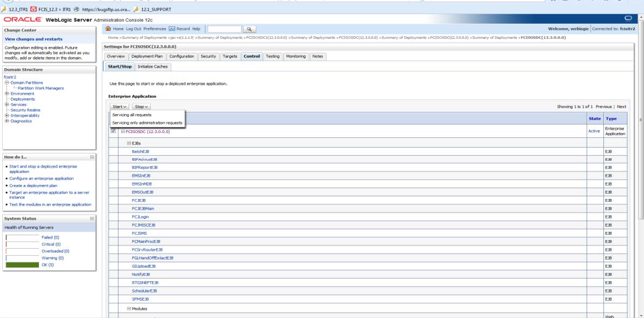Click the Home house icon
Image resolution: width=644 pixels, height=318 pixels.
[x=109, y=29]
